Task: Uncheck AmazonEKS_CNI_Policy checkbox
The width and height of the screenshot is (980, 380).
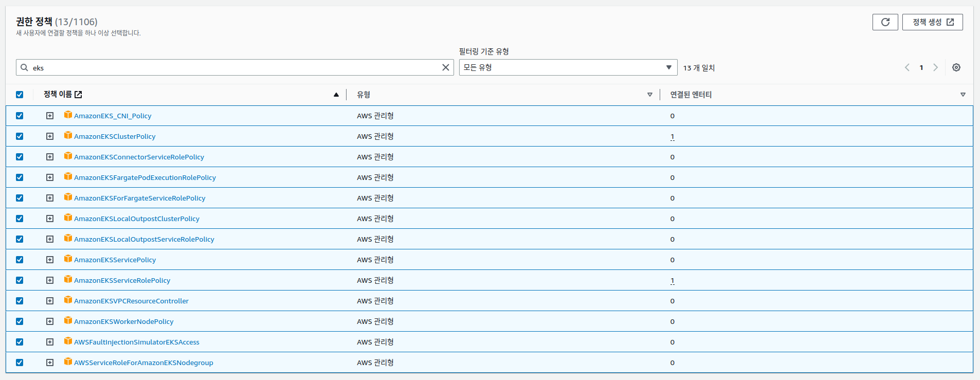Action: pos(20,116)
